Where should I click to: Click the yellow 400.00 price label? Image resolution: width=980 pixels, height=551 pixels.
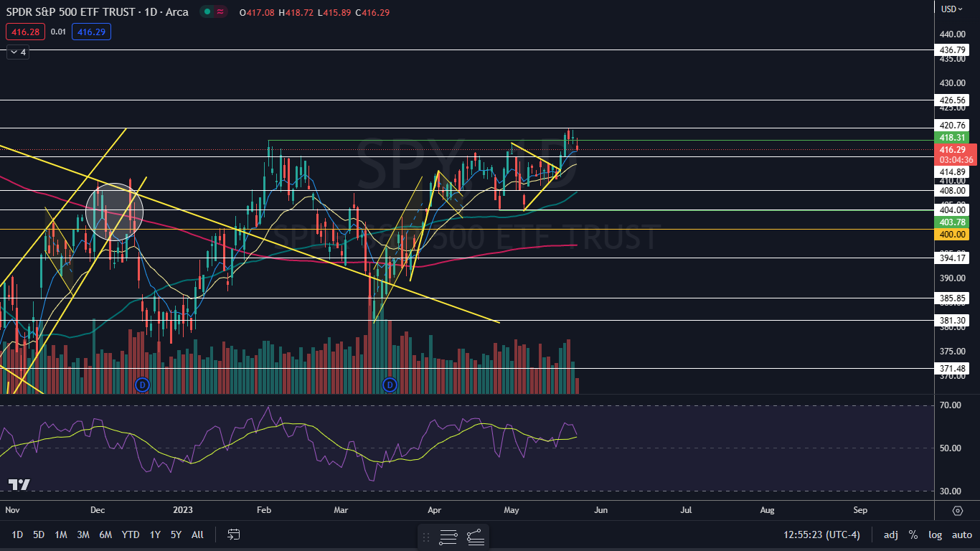tap(953, 235)
